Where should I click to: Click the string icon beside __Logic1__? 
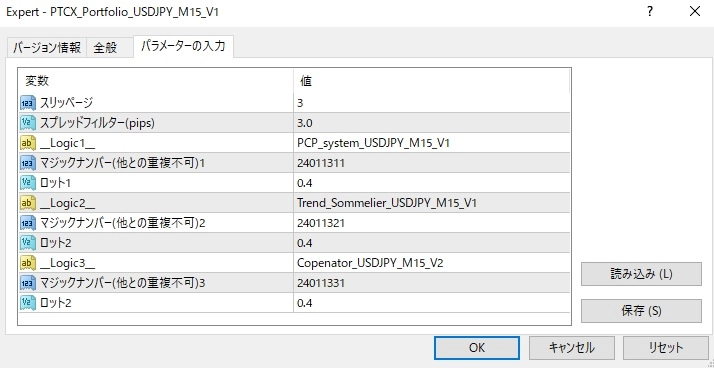(x=28, y=143)
